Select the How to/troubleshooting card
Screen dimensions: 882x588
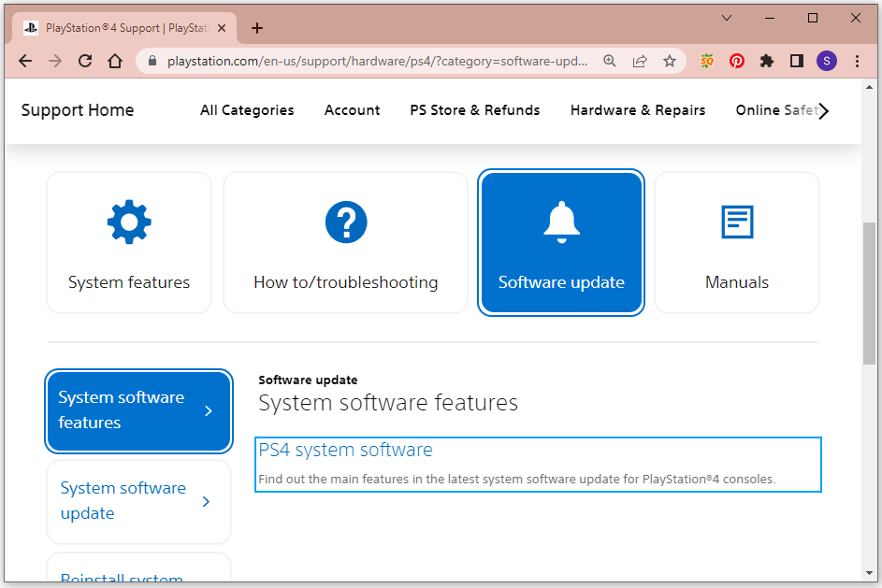(x=345, y=242)
